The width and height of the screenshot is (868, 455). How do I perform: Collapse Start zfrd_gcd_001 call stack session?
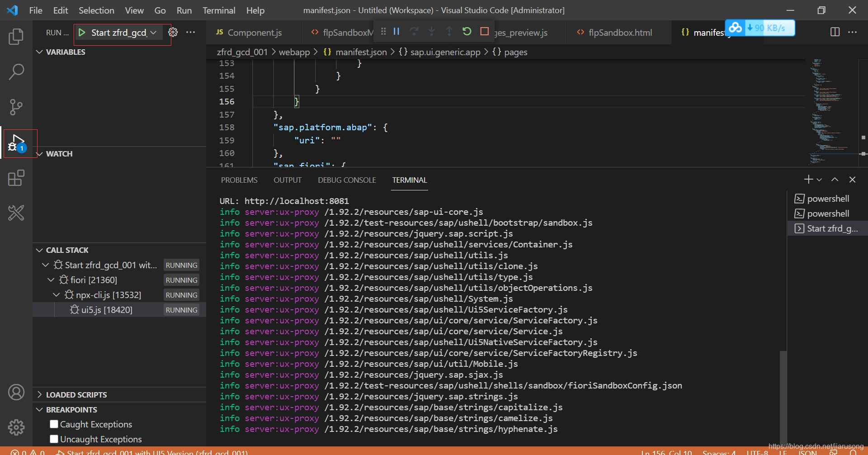coord(45,265)
